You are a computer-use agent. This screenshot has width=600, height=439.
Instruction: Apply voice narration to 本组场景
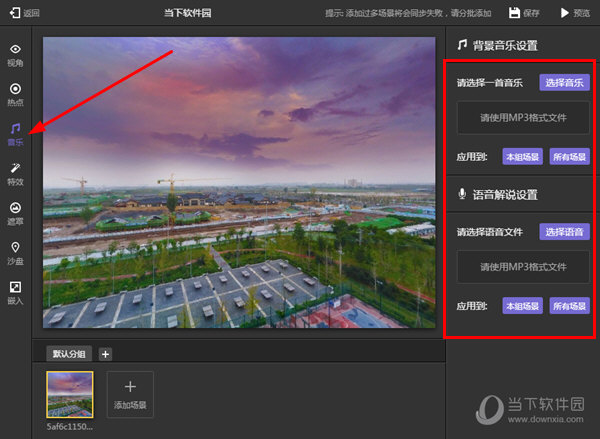pos(522,306)
